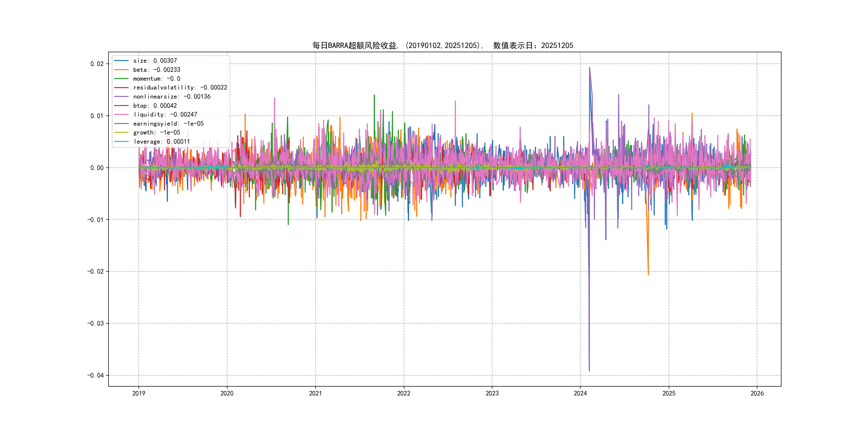This screenshot has height=434, width=868.
Task: Click the 'size: 0.00307' legend label
Action: 155,61
